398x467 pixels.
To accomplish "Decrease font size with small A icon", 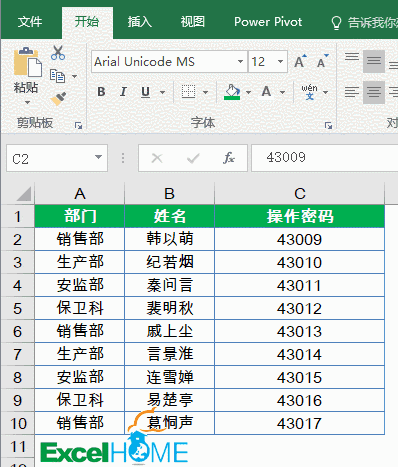I will (322, 61).
